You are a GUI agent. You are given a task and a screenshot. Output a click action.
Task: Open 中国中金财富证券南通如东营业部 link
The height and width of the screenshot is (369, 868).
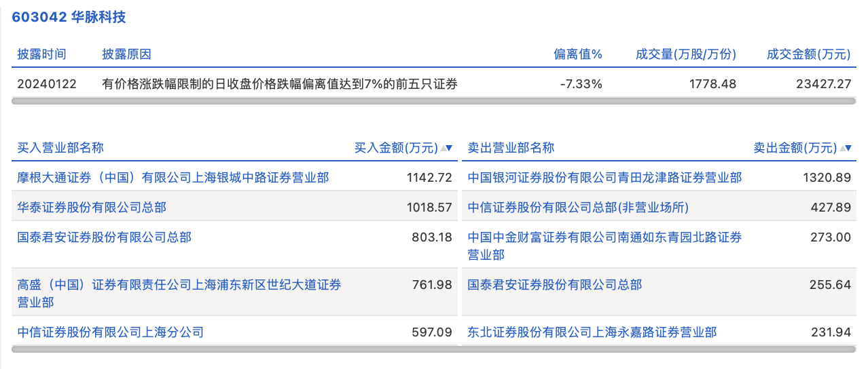pos(605,246)
